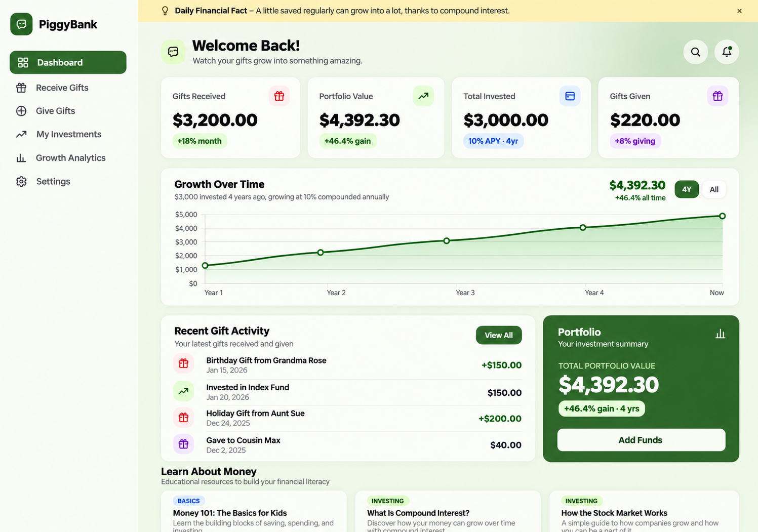Click the Portfolio Value trend arrow icon
The image size is (758, 532).
[423, 96]
